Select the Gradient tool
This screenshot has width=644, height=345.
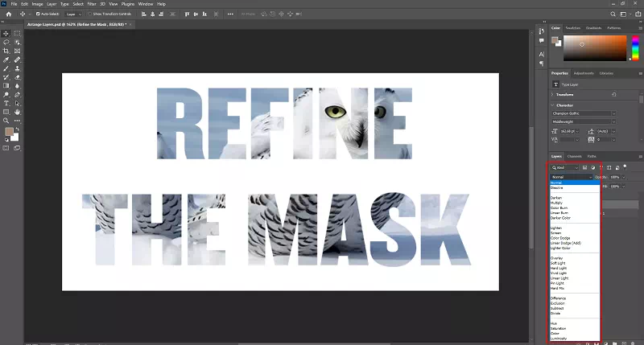click(x=6, y=86)
